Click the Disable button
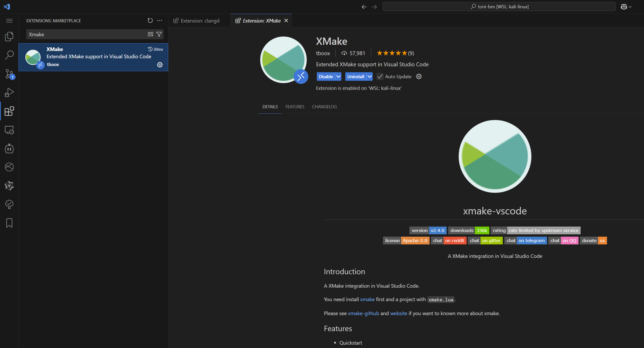This screenshot has height=348, width=644. coord(326,76)
